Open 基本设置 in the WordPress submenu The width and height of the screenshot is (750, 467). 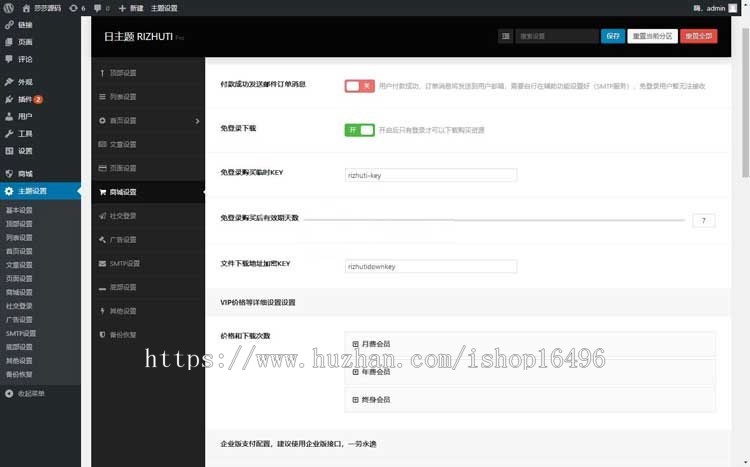click(x=19, y=210)
